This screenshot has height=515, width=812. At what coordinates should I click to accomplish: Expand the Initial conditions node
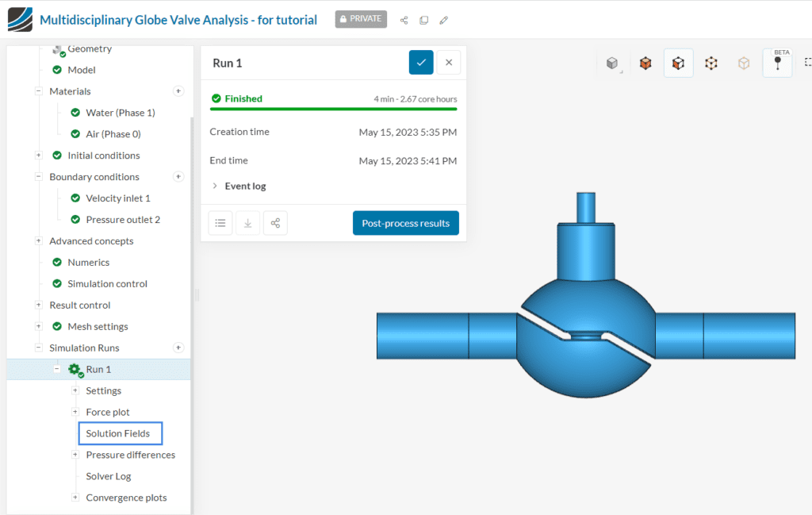[x=38, y=155]
